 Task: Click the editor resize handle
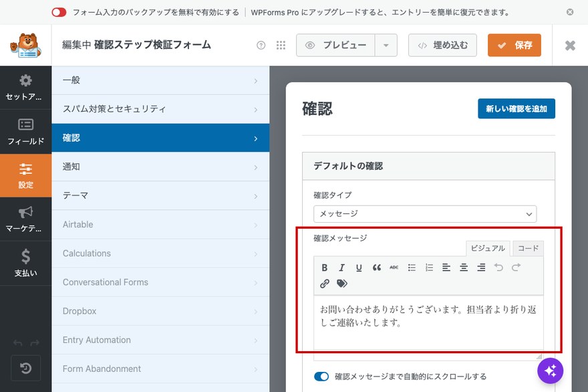point(539,357)
